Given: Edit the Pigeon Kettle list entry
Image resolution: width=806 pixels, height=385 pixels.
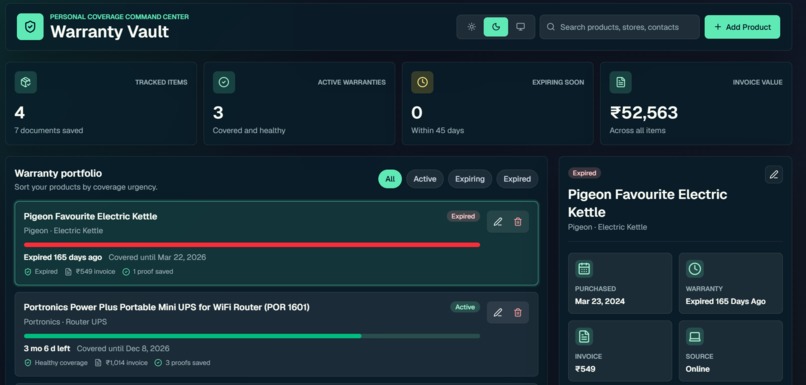Looking at the screenshot, I should (498, 222).
